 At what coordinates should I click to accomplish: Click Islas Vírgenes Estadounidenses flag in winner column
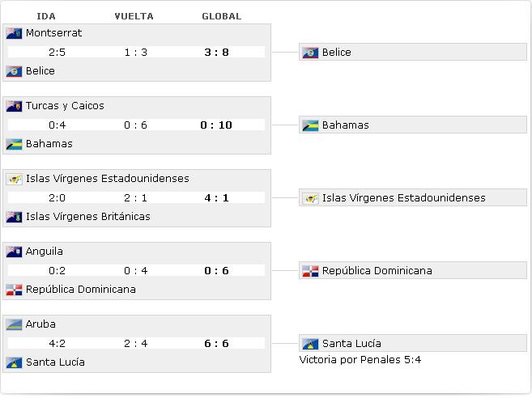coord(310,198)
